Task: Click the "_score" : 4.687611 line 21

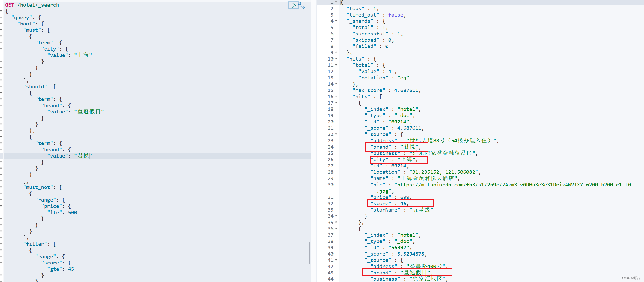Action: pyautogui.click(x=394, y=128)
